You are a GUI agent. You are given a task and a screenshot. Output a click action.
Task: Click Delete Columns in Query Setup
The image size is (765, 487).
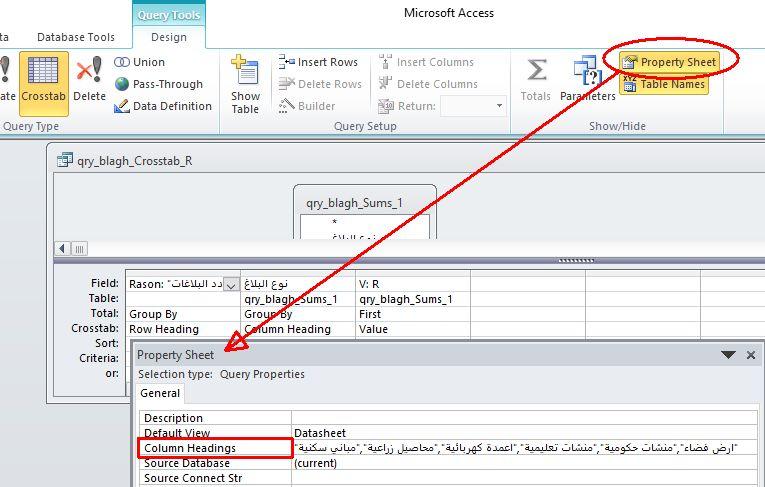click(x=428, y=84)
